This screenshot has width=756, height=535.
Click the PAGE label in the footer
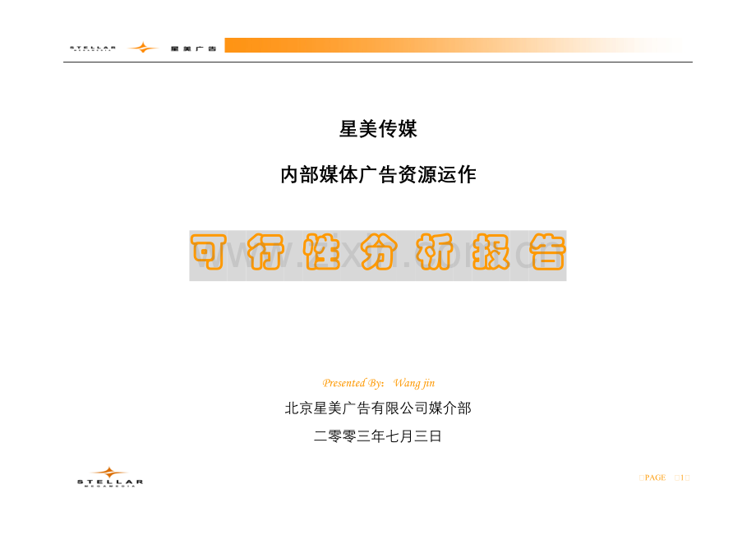coord(655,477)
